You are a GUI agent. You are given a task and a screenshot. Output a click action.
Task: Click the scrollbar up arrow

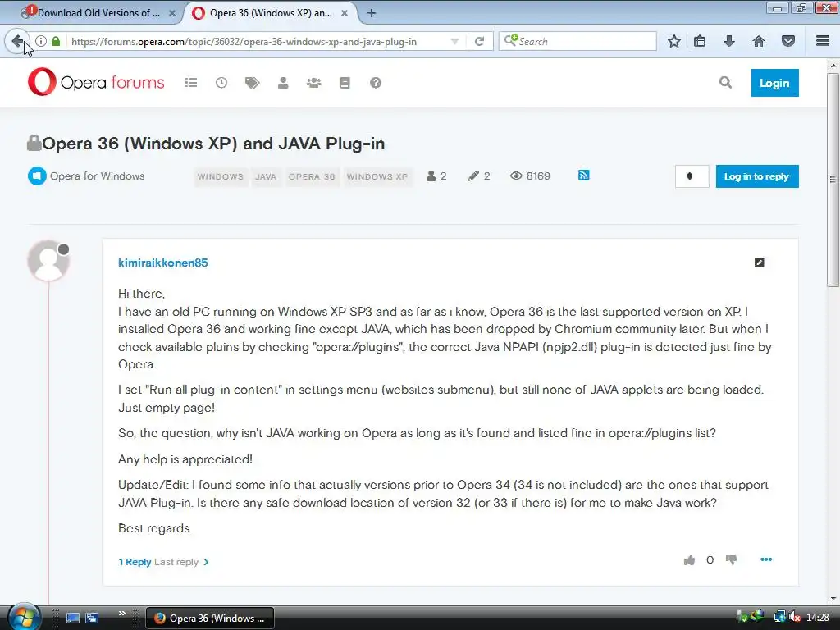833,66
